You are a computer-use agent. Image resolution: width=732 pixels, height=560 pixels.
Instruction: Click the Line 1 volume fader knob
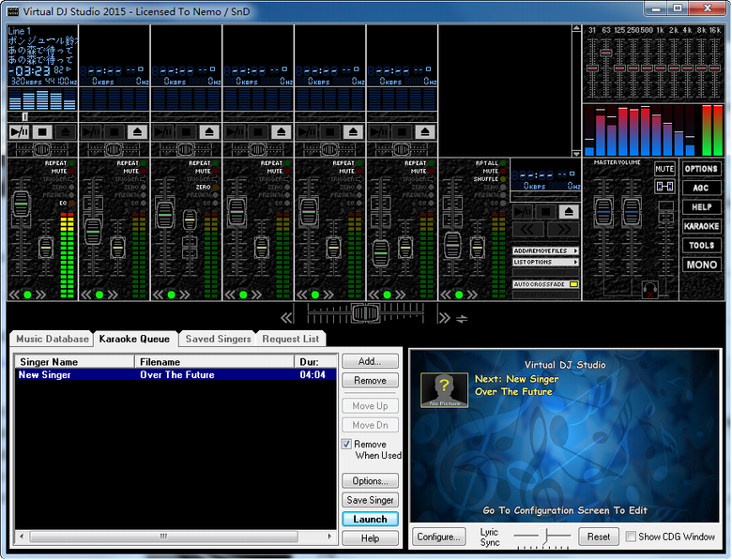[21, 204]
